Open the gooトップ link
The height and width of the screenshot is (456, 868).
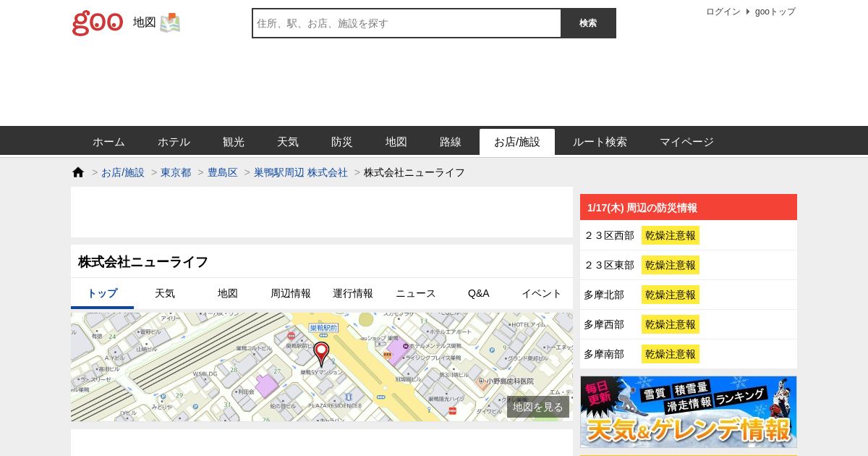(x=775, y=12)
